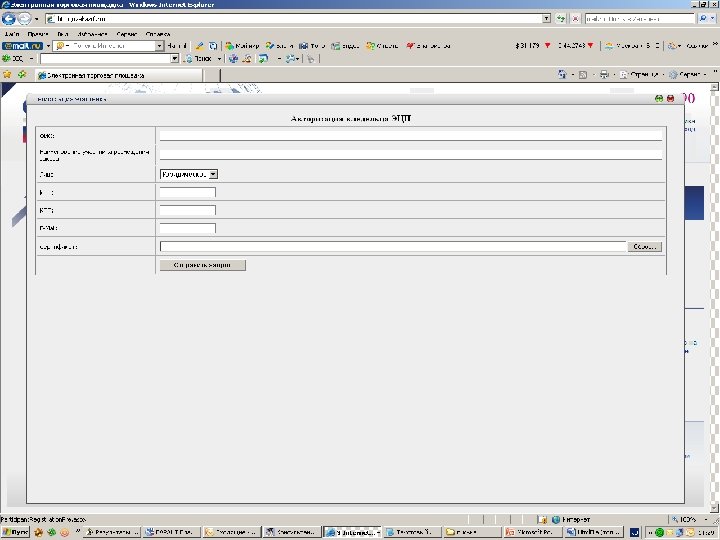The height and width of the screenshot is (540, 720).
Task: Click the highlighter pencil icon on mail.ru toolbar
Action: coord(199,46)
